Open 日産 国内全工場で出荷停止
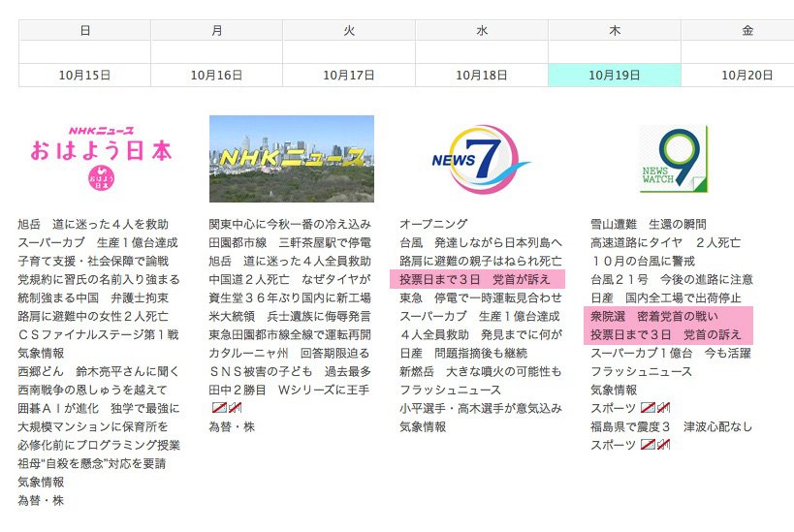 click(666, 297)
